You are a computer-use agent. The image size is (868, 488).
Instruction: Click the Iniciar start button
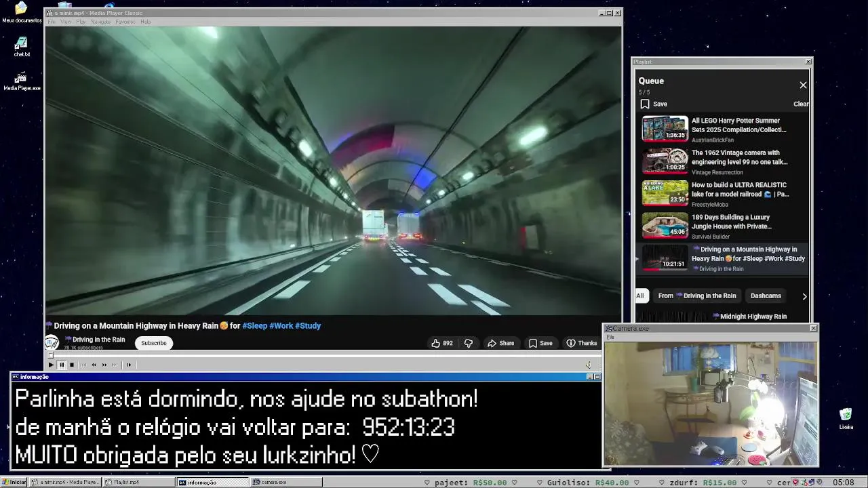[14, 482]
